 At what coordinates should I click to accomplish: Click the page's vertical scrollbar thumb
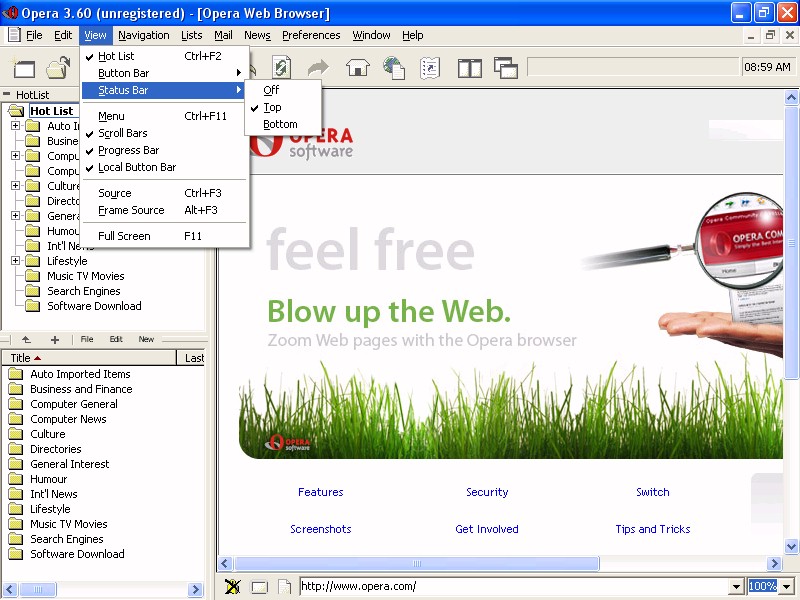click(791, 243)
